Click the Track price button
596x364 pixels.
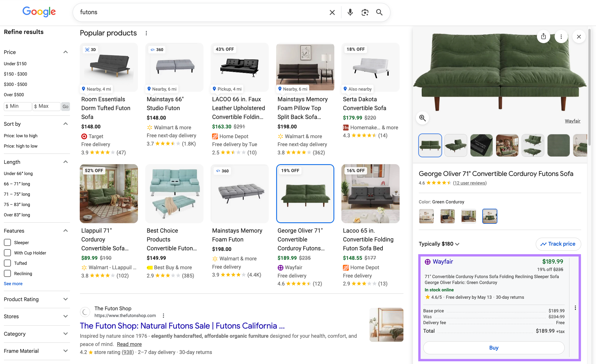(558, 244)
